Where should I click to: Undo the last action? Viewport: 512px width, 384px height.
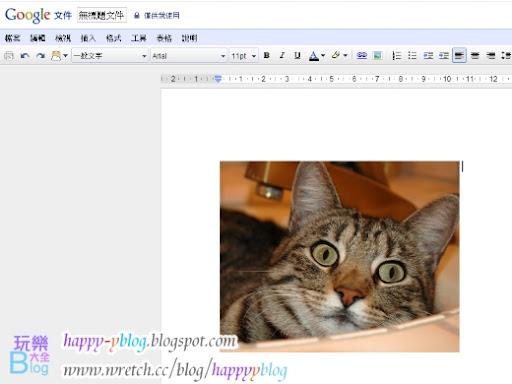[x=25, y=56]
